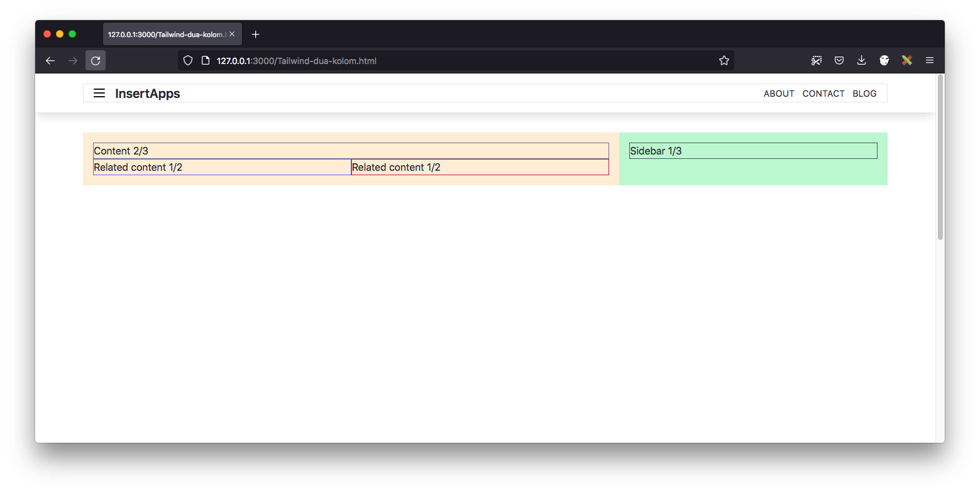Open the screenshot scissors extension
Viewport: 980px width, 493px height.
pyautogui.click(x=817, y=61)
